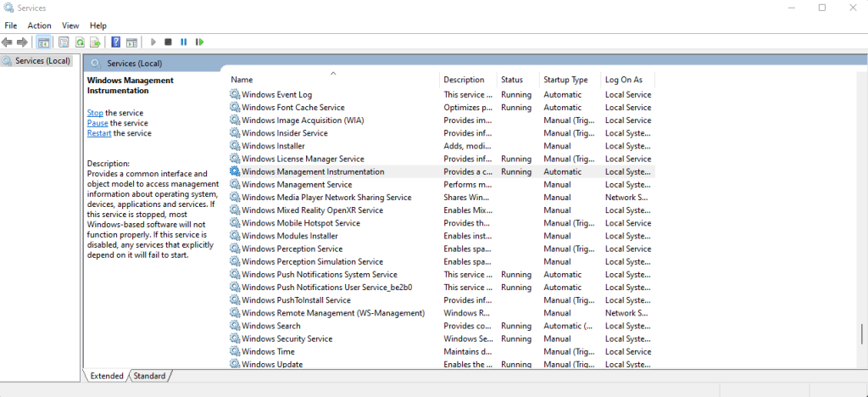The height and width of the screenshot is (397, 868).
Task: Select Windows Image Acquisition (WIA) row
Action: click(442, 120)
